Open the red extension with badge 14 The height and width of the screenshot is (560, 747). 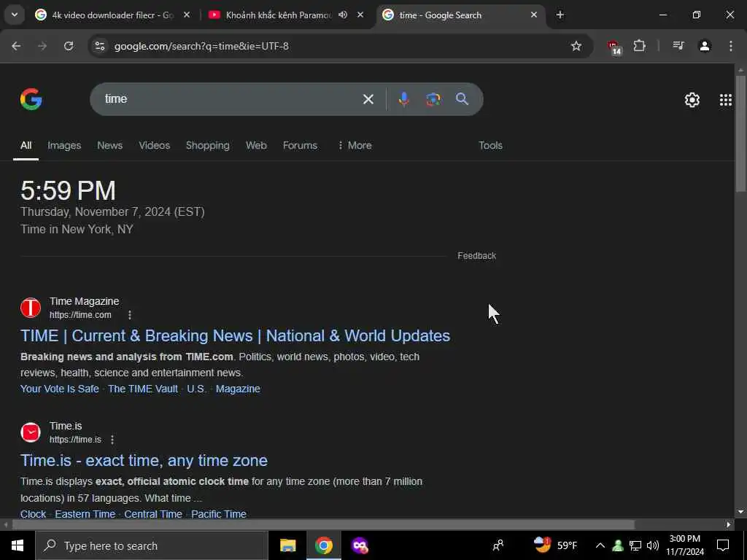pos(614,47)
